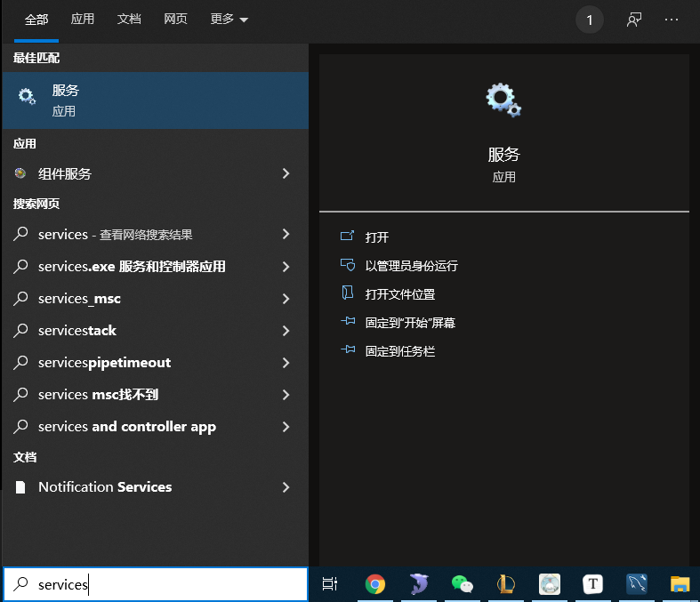The width and height of the screenshot is (700, 602).
Task: Open Google Chrome from the taskbar
Action: point(375,583)
